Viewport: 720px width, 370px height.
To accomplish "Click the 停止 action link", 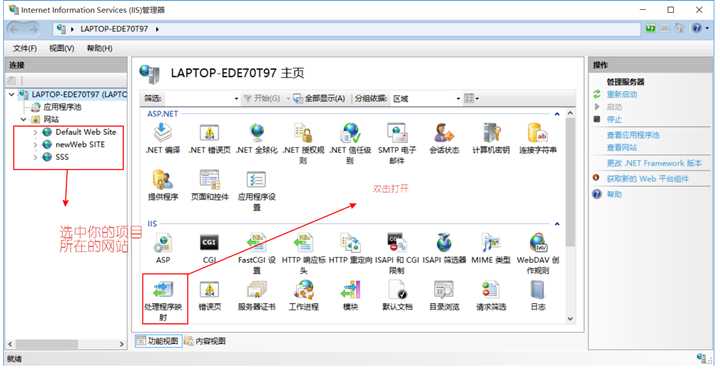I will point(614,119).
